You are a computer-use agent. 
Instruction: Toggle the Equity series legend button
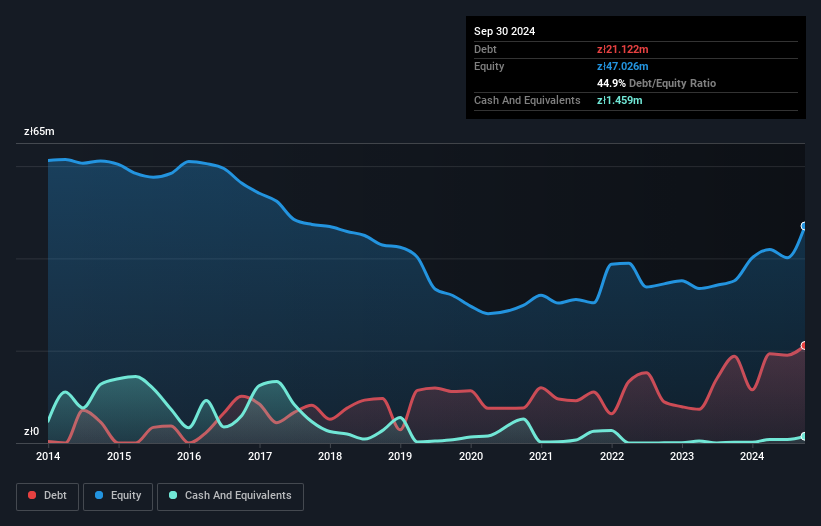[x=118, y=496]
